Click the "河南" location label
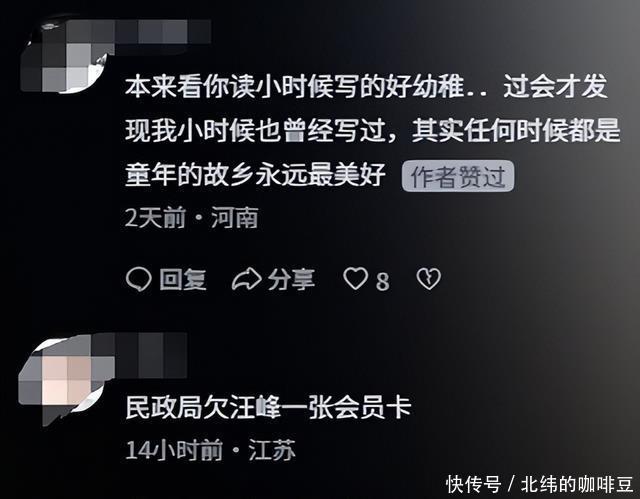 (x=235, y=218)
